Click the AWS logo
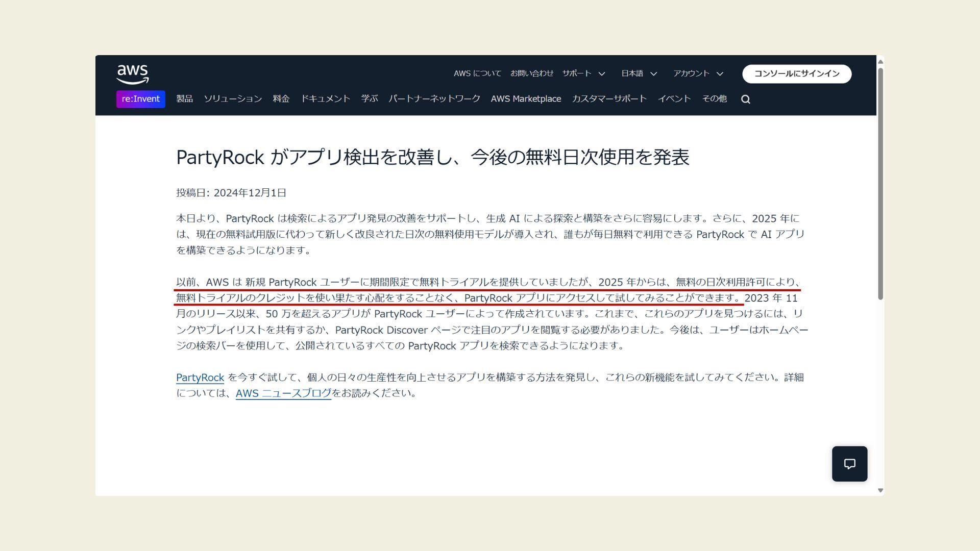980x551 pixels. [x=133, y=74]
